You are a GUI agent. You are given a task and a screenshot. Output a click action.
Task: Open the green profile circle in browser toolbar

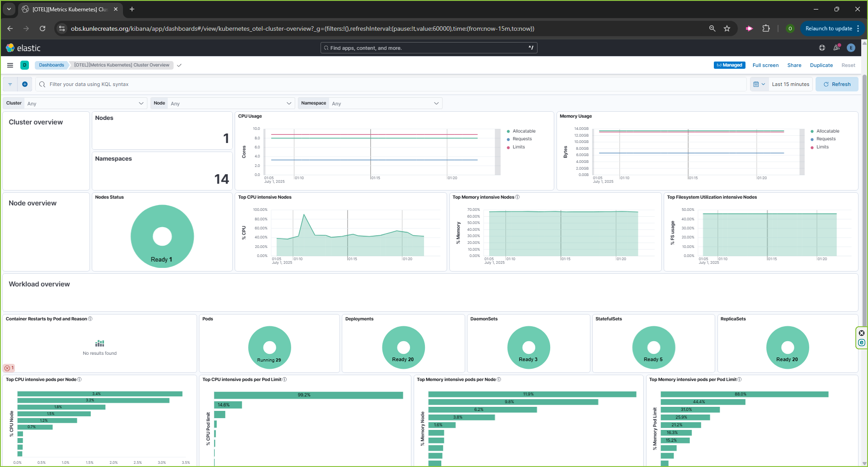(x=790, y=29)
